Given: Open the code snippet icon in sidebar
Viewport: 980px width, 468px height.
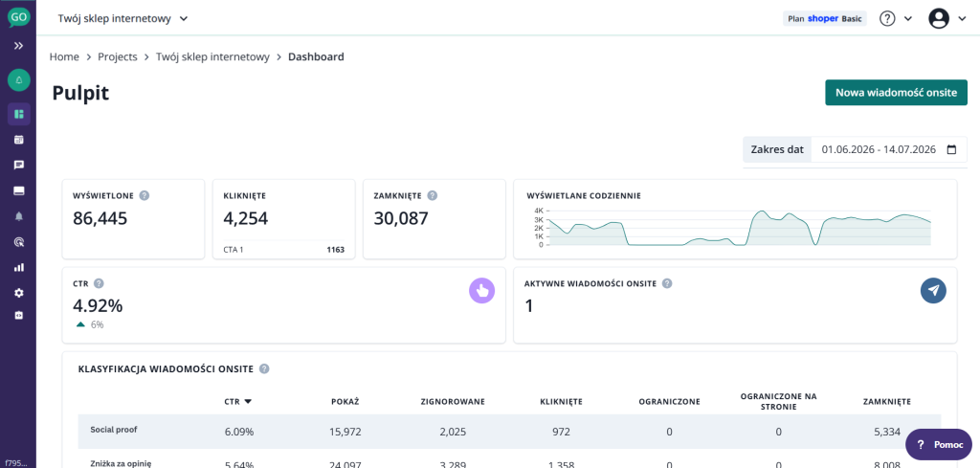Looking at the screenshot, I should tap(19, 316).
